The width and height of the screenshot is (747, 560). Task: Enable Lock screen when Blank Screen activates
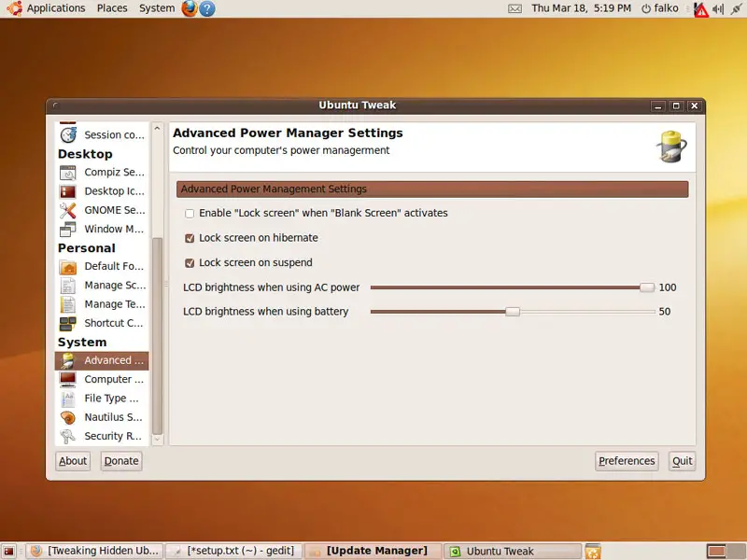tap(190, 214)
